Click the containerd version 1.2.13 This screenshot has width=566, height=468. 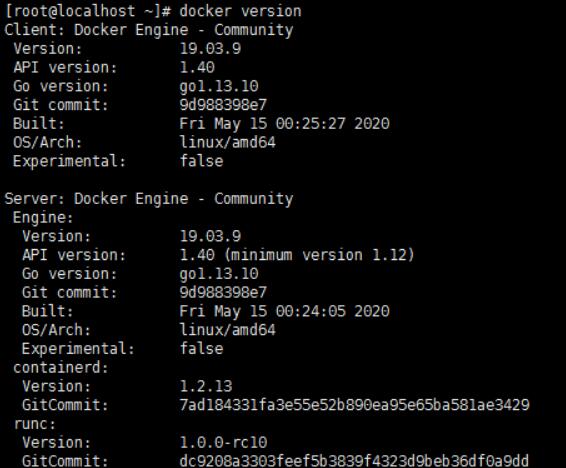pos(206,386)
